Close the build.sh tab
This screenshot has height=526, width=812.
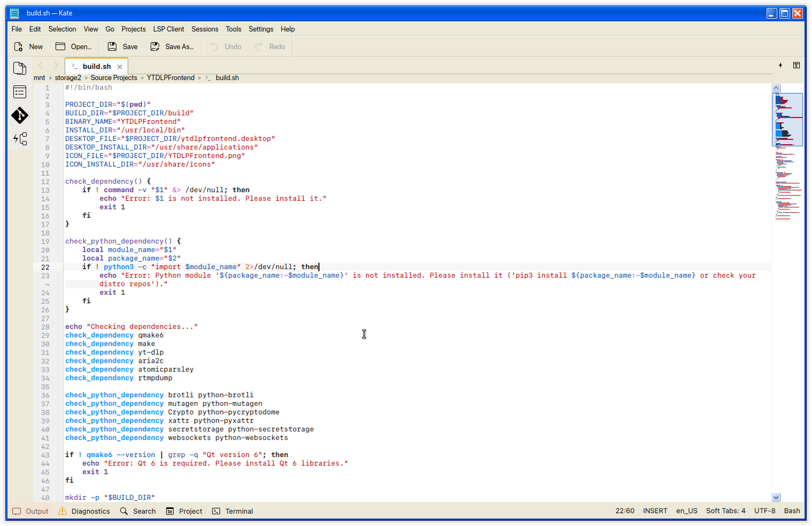120,67
